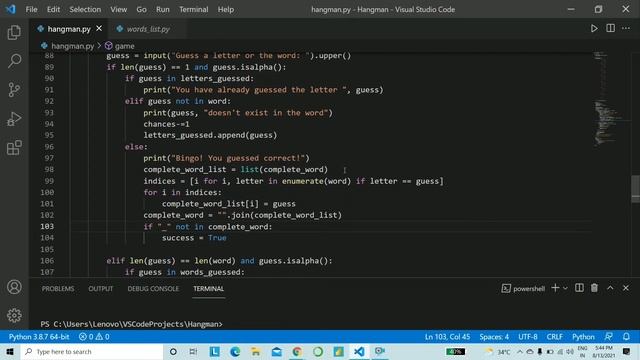The height and width of the screenshot is (360, 640).
Task: Split the terminal panel
Action: pos(579,288)
